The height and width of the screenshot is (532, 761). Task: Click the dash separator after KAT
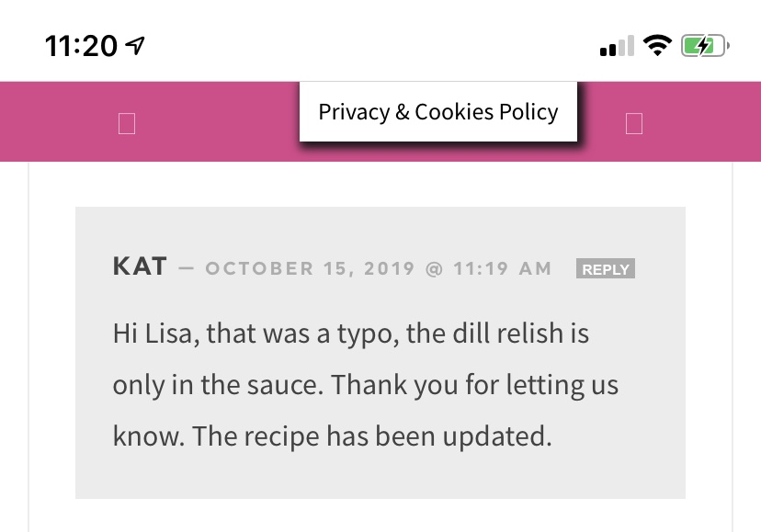point(187,268)
